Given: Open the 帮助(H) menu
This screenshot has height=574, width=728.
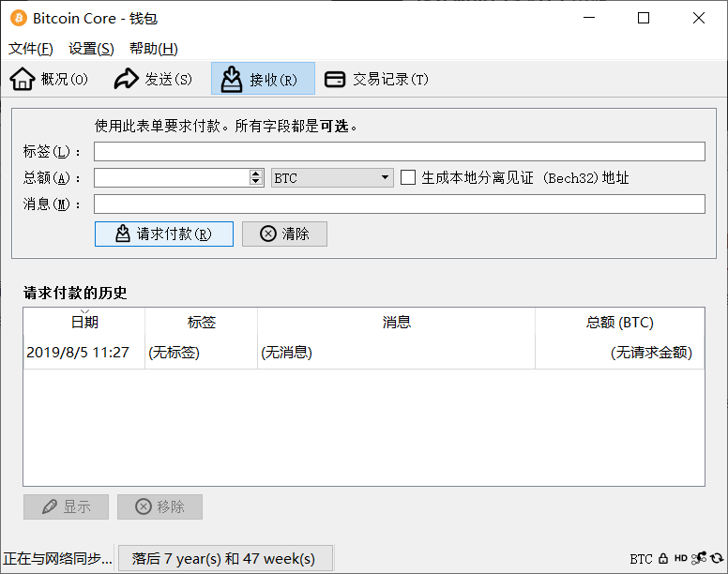Looking at the screenshot, I should click(154, 48).
